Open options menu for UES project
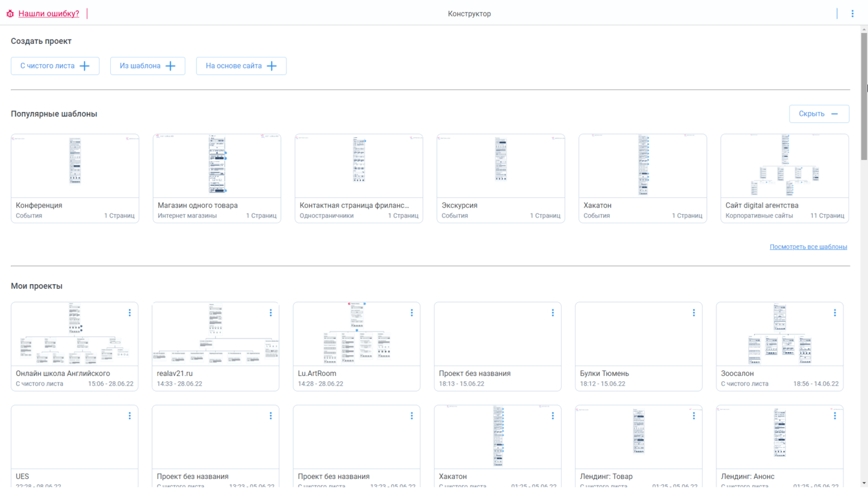 130,416
